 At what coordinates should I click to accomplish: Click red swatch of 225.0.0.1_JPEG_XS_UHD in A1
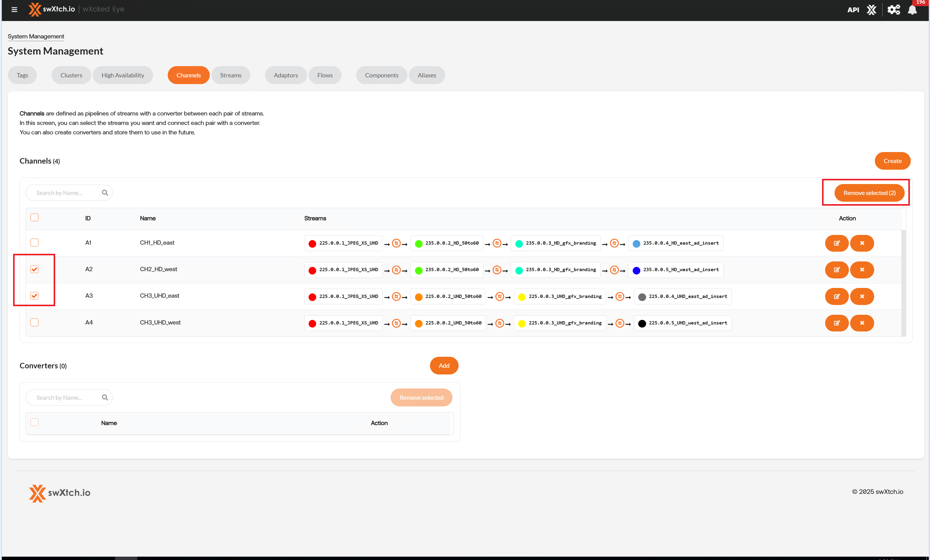pyautogui.click(x=312, y=244)
